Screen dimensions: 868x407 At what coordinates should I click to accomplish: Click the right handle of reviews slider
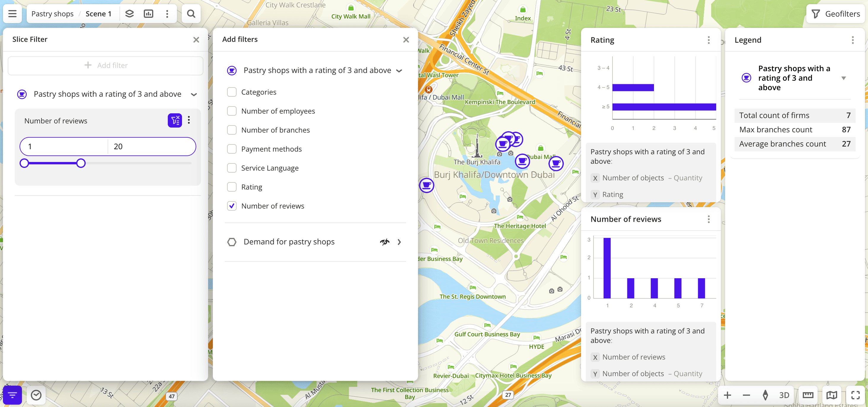pyautogui.click(x=81, y=163)
